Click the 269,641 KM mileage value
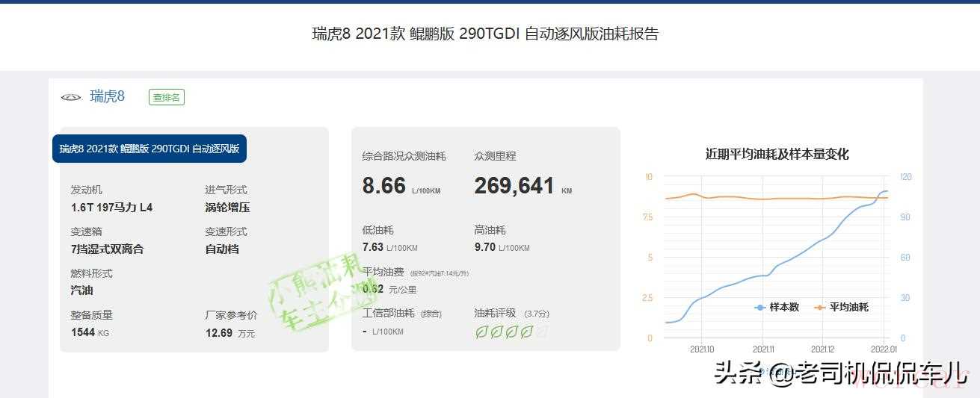 [514, 186]
